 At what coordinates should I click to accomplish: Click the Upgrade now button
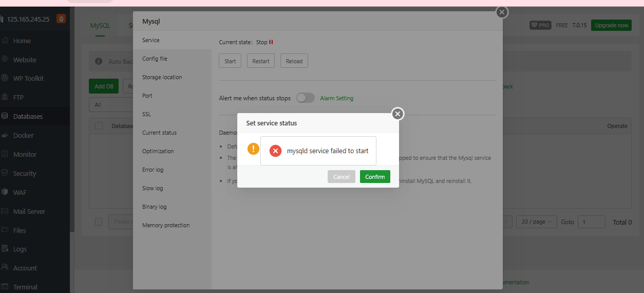click(611, 25)
